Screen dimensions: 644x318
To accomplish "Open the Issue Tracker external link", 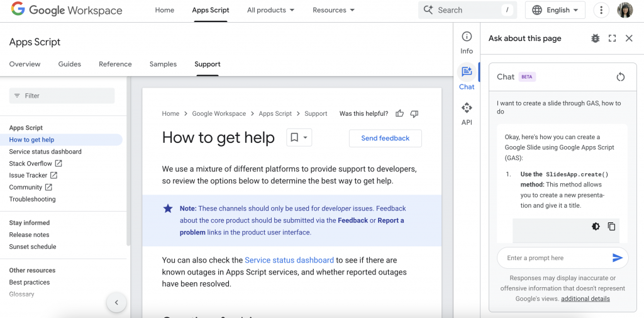I will [x=33, y=176].
